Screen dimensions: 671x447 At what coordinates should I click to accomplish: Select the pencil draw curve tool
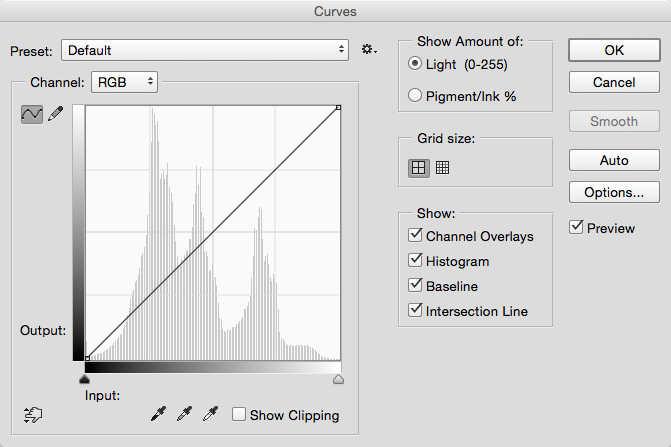(x=56, y=114)
